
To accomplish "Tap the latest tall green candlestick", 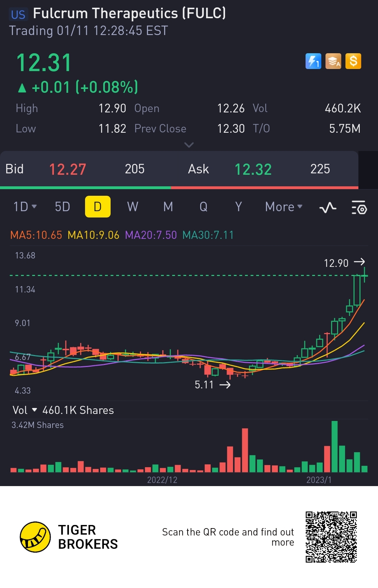I will click(x=357, y=290).
